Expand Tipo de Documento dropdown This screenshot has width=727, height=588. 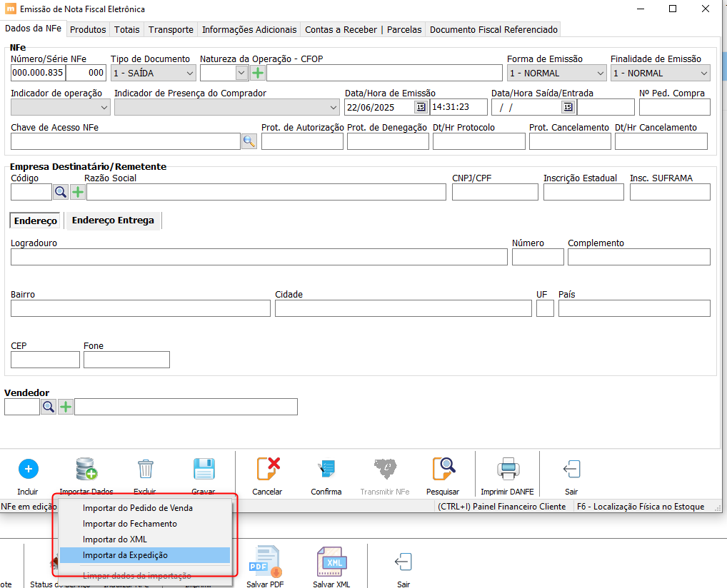click(189, 73)
